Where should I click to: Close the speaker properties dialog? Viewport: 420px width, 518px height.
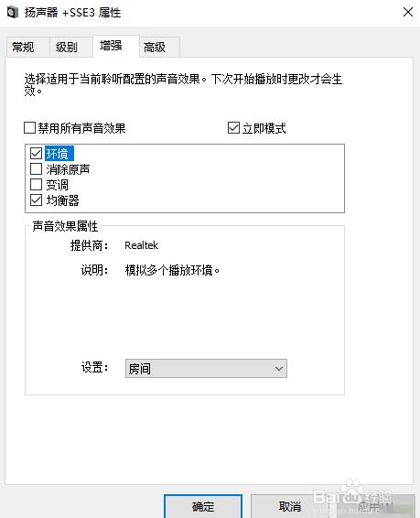click(x=408, y=13)
